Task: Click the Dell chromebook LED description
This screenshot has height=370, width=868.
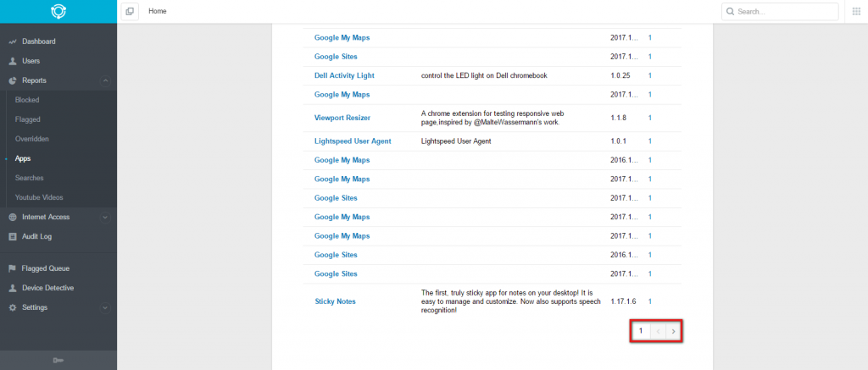Action: pyautogui.click(x=484, y=75)
